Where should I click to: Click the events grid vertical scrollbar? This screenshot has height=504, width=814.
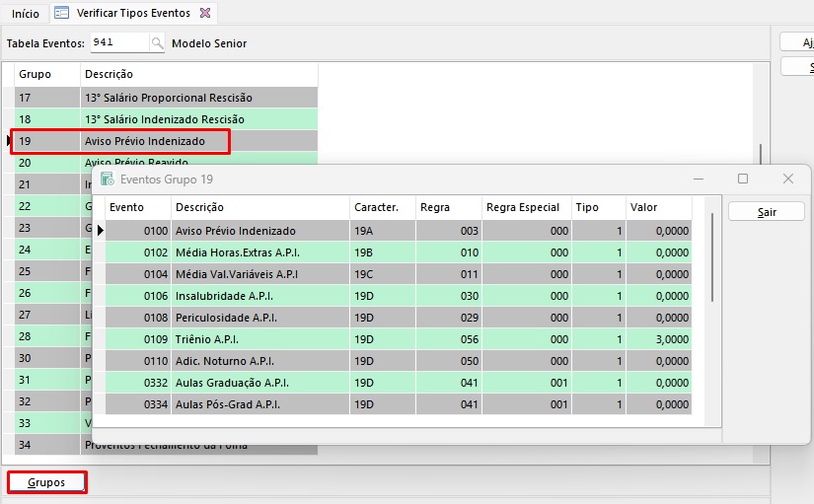(712, 258)
